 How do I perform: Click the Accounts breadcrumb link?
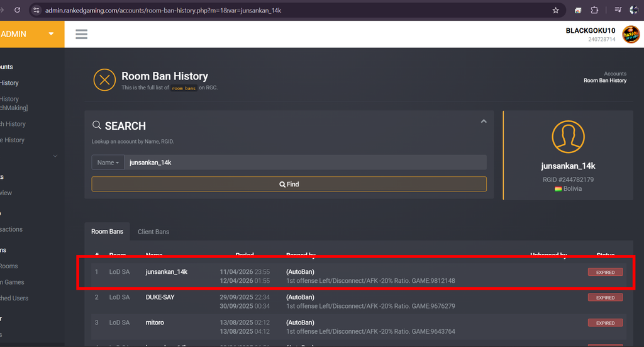615,74
